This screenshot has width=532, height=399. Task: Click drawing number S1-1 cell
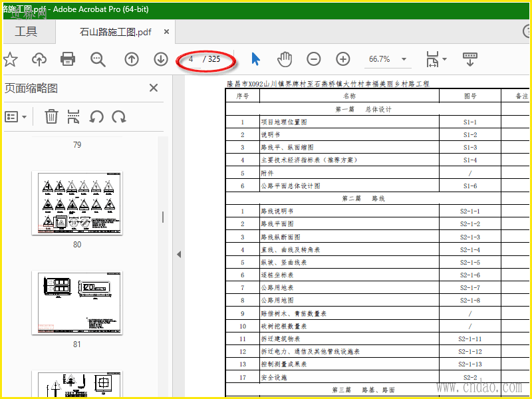point(470,122)
